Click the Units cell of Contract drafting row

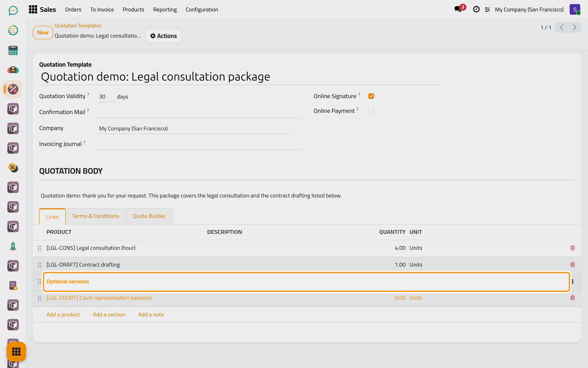click(416, 265)
